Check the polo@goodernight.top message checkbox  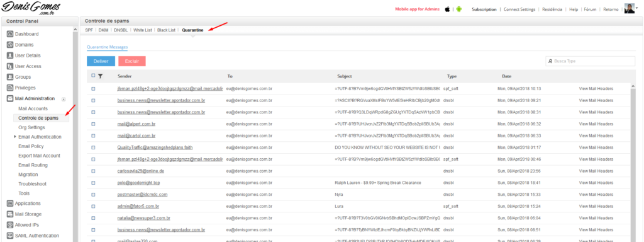tap(93, 183)
